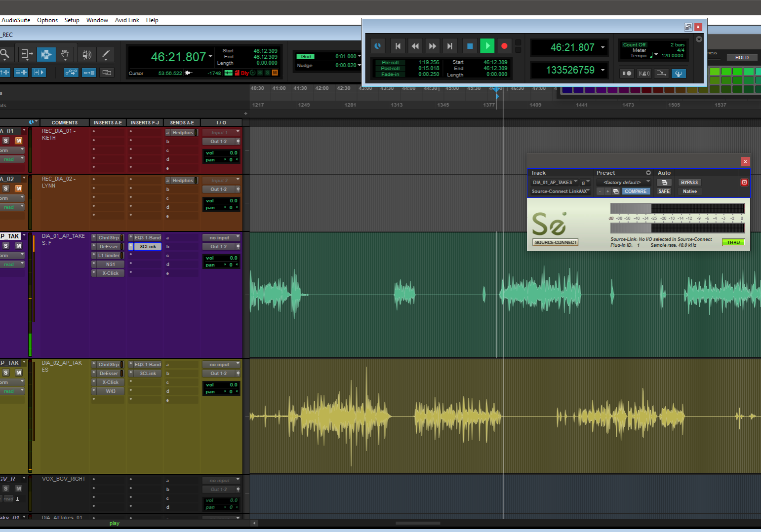Go to End in Transport window
This screenshot has height=532, width=761.
point(449,46)
